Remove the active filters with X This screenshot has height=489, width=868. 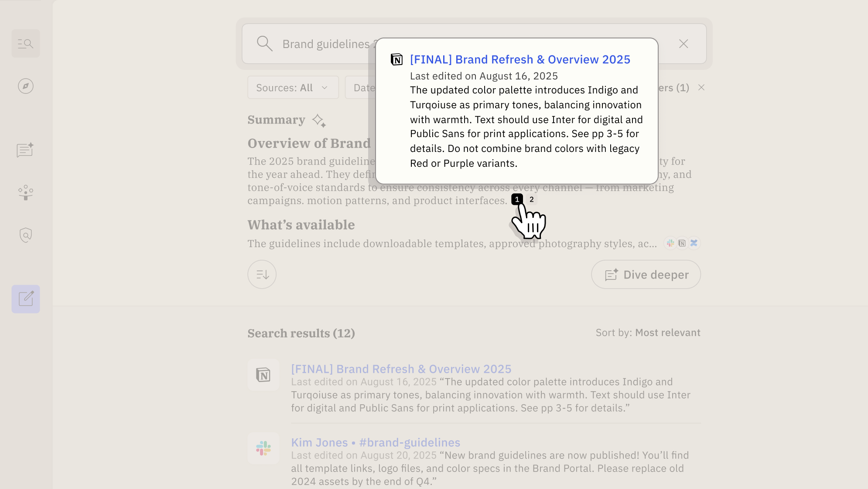click(701, 88)
